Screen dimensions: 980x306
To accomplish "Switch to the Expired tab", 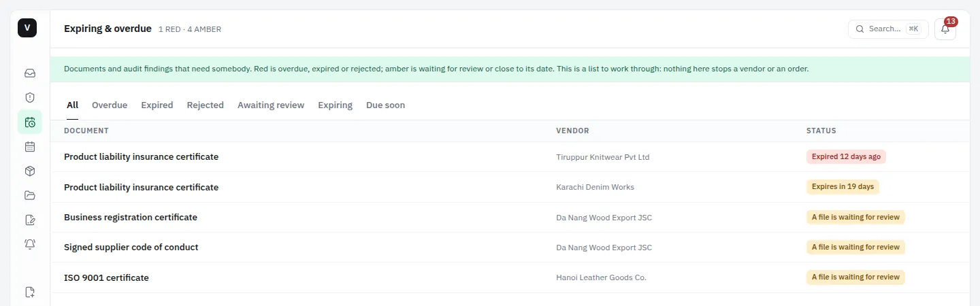I will pos(157,105).
